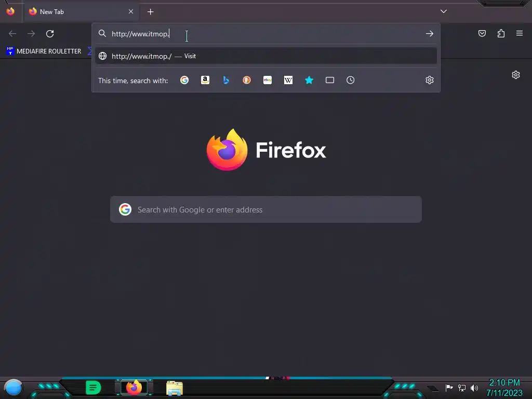Screen dimensions: 532x399
Task: Personalize new tab gear icon
Action: [x=516, y=75]
